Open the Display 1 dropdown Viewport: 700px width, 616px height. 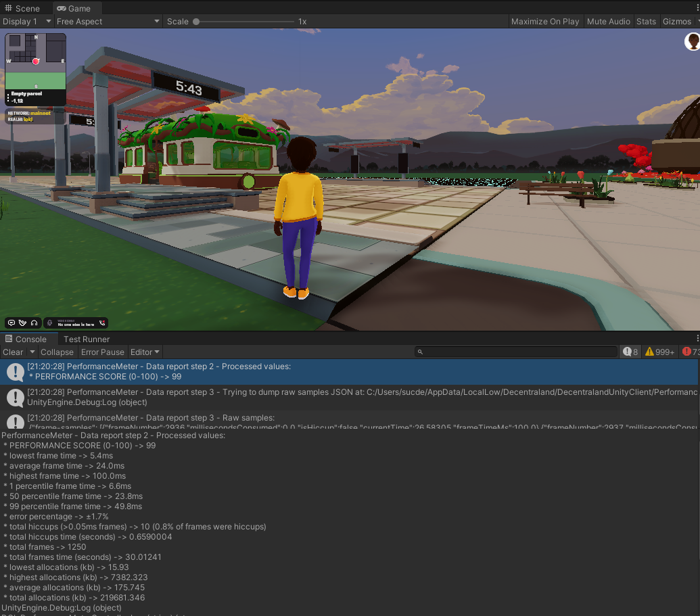click(27, 22)
